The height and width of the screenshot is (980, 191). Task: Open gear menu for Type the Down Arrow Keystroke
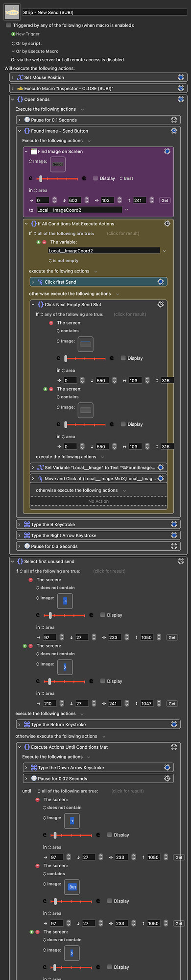point(167,767)
